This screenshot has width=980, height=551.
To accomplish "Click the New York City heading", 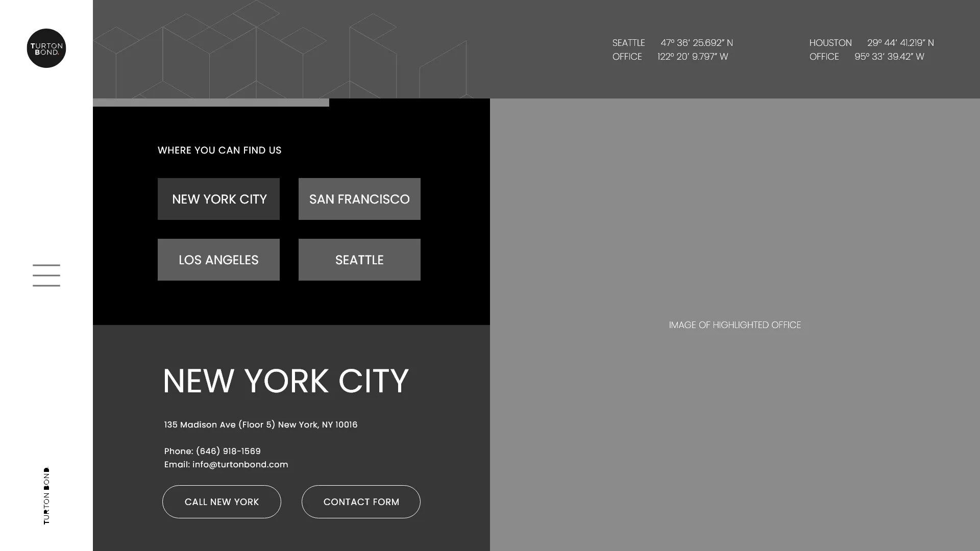I will (285, 381).
